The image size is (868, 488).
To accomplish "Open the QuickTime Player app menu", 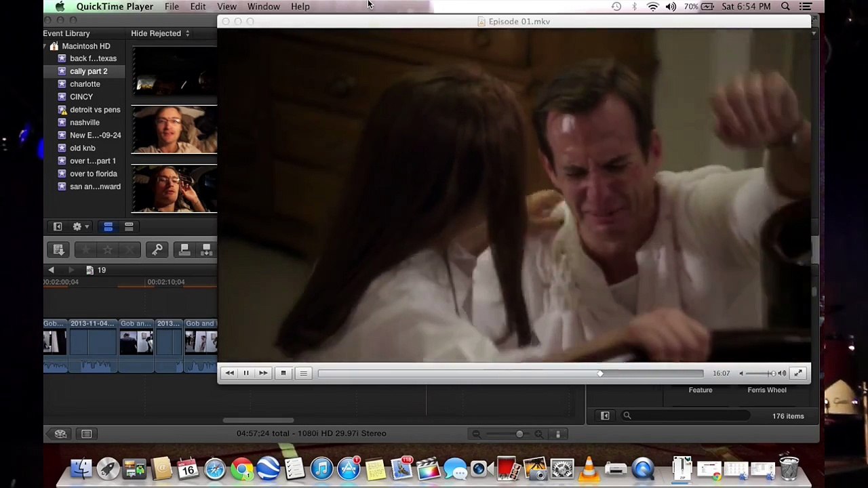I will pyautogui.click(x=115, y=7).
